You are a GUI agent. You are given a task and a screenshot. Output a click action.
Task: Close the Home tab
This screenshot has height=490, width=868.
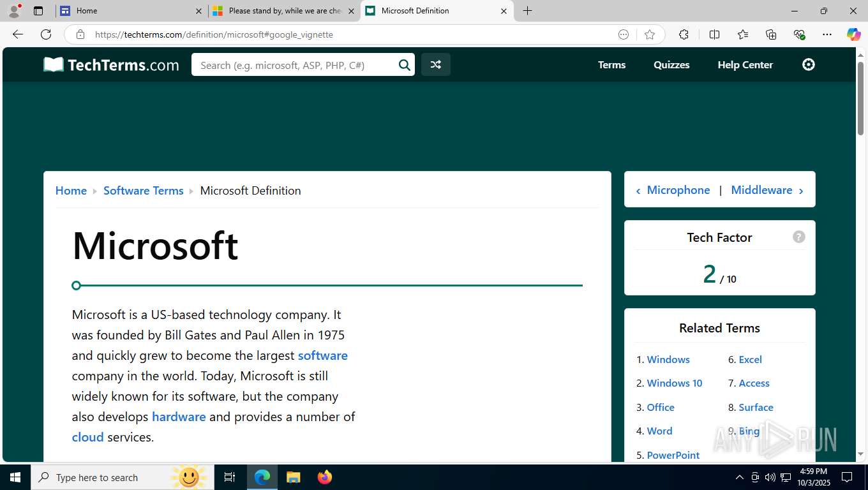198,11
